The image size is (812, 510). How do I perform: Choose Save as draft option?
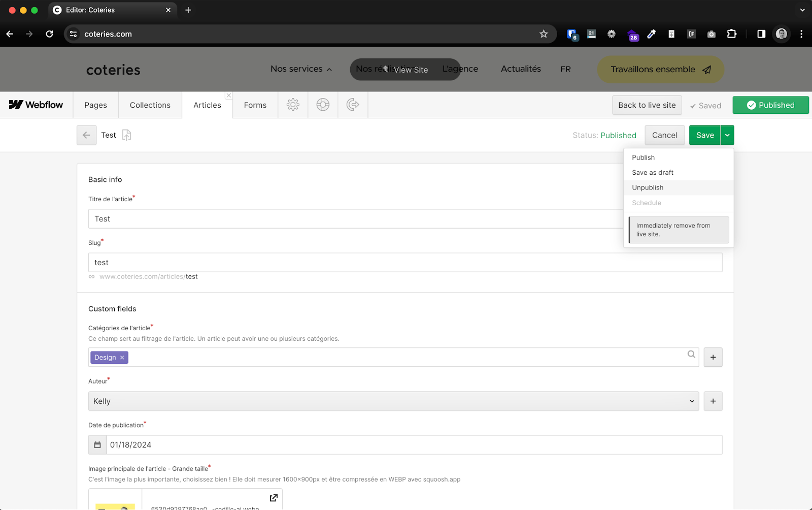tap(679, 173)
